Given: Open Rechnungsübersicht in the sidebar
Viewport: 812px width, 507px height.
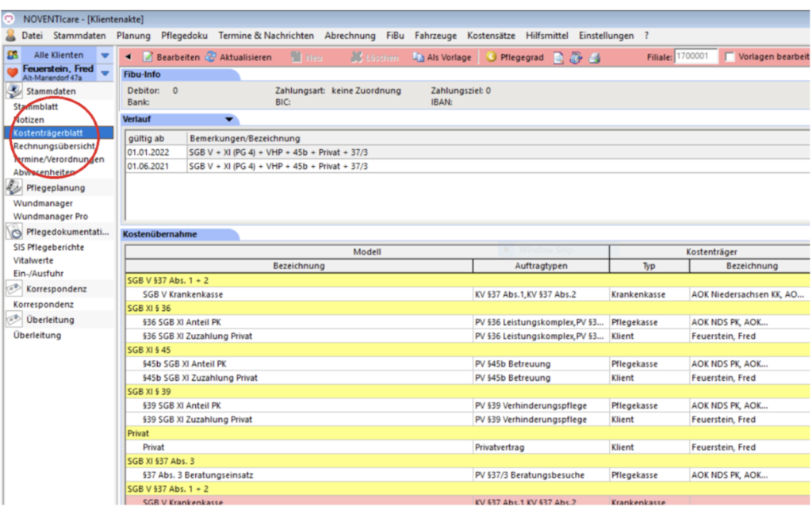Looking at the screenshot, I should tap(54, 146).
